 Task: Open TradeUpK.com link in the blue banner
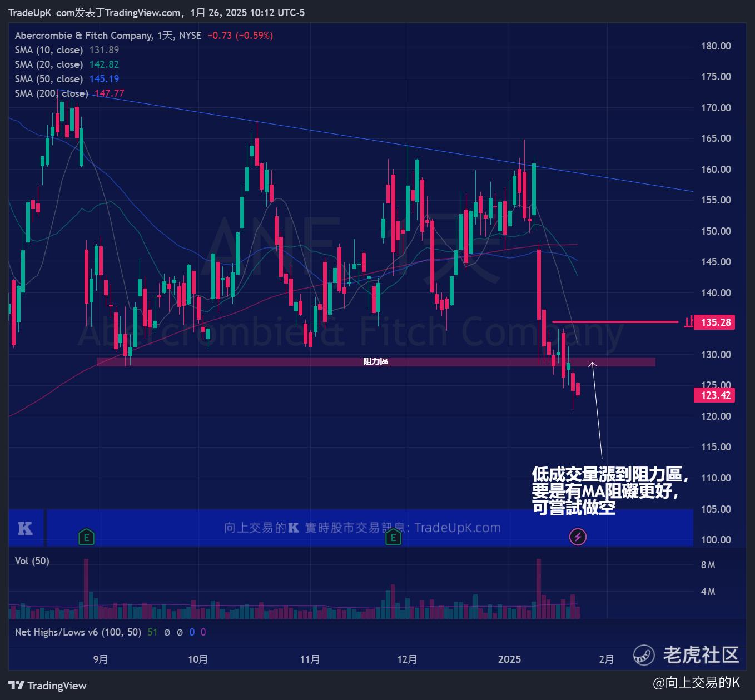458,528
